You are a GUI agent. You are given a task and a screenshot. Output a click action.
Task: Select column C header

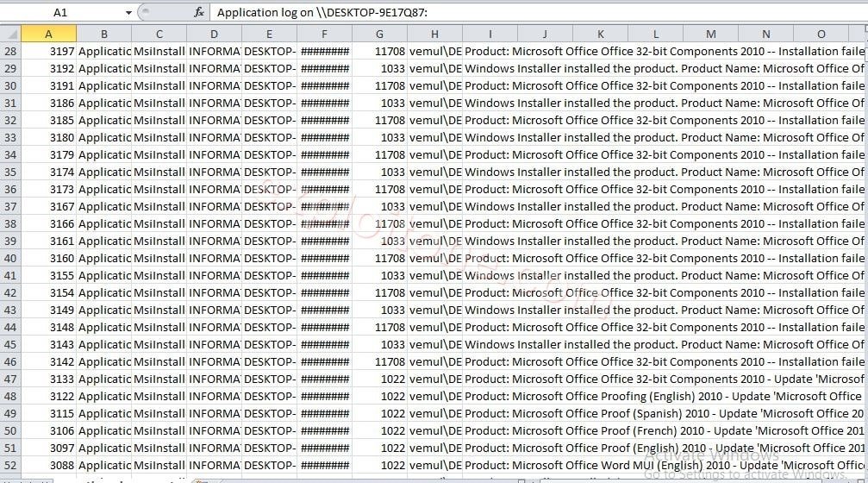coord(159,34)
